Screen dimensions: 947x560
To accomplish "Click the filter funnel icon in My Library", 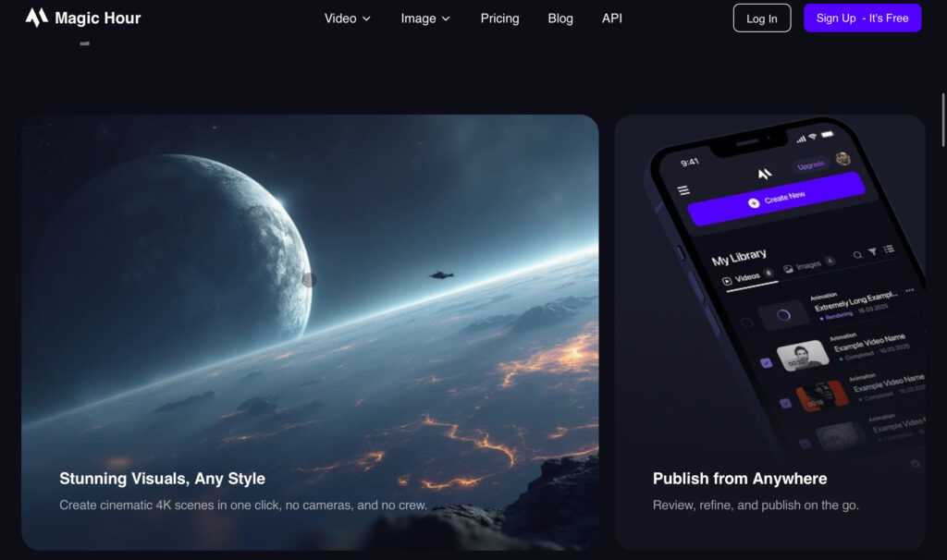I will pyautogui.click(x=873, y=251).
